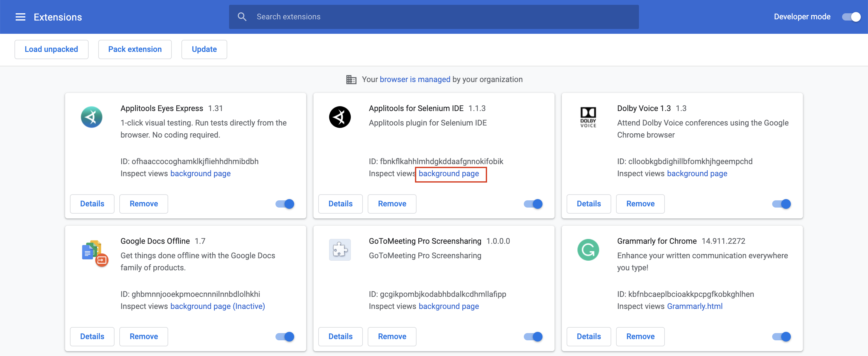The width and height of the screenshot is (868, 356).
Task: Click the GoToMeeting puzzle piece icon
Action: (x=340, y=250)
